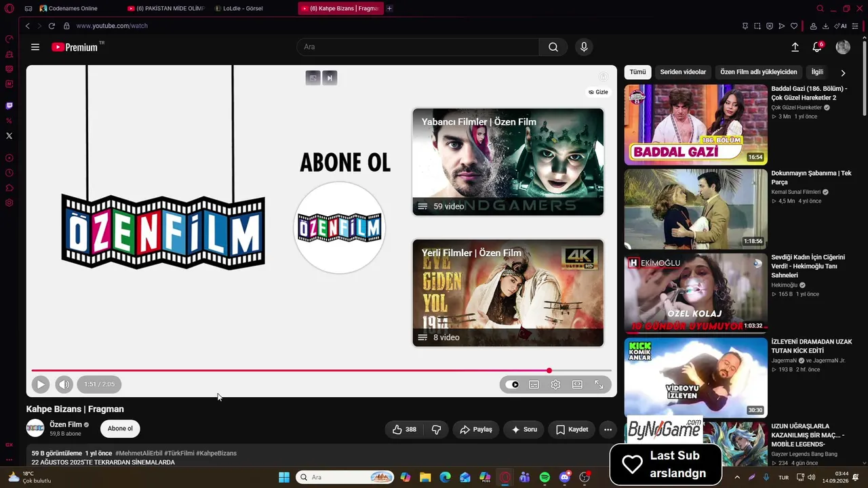Open the YouTube upload (create) icon
The height and width of the screenshot is (488, 868).
pos(795,47)
